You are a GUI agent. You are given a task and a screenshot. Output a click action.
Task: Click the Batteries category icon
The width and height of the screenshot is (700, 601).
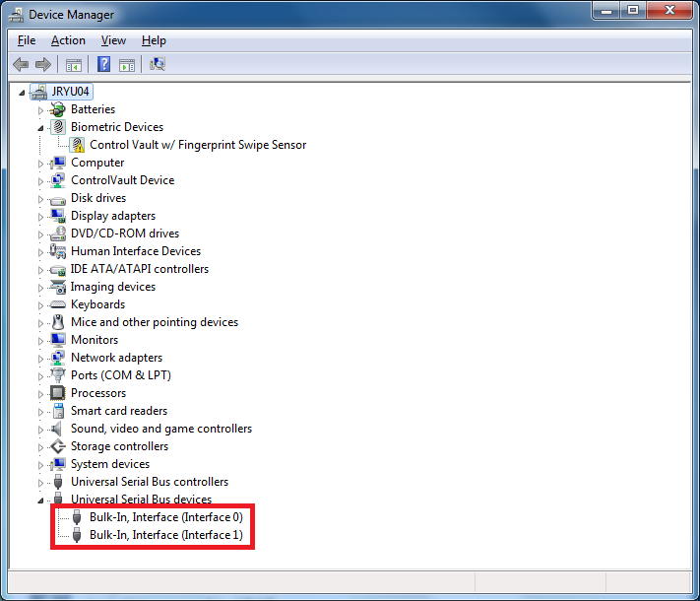click(57, 109)
